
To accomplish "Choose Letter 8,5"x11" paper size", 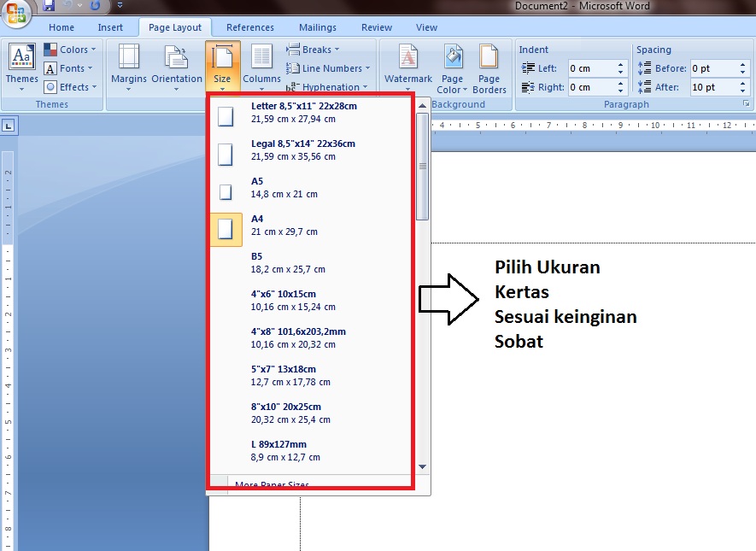I will point(311,113).
